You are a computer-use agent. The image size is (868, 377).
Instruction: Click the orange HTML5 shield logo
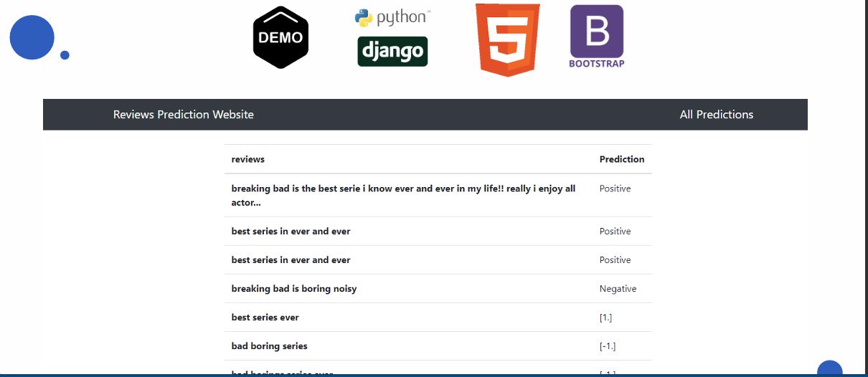coord(507,40)
